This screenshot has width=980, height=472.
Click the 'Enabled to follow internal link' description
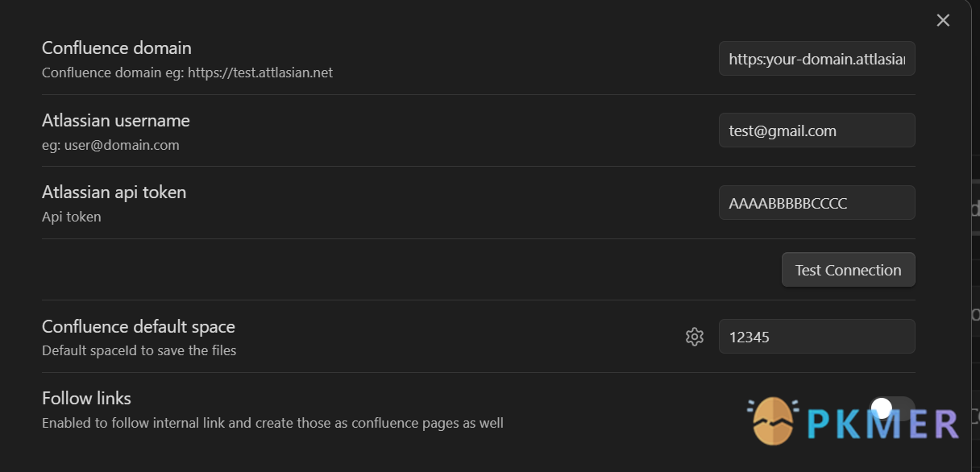272,423
